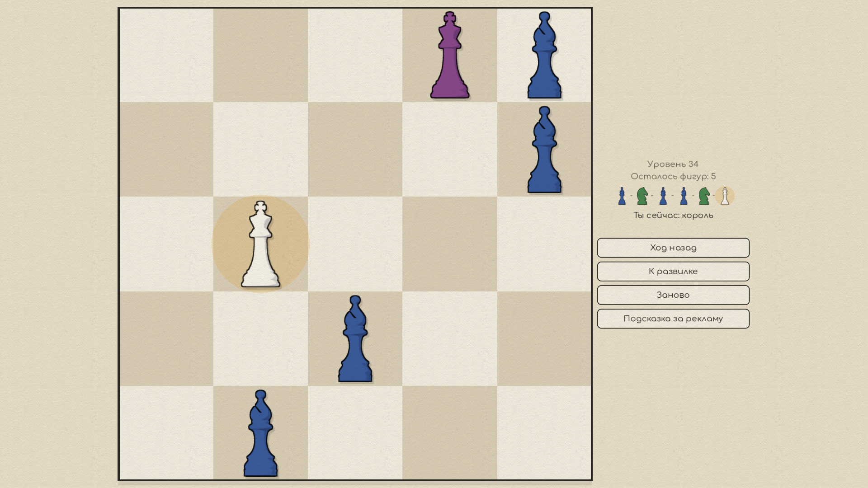The image size is (868, 488).
Task: Move king to the center square of the board
Action: pos(355,244)
